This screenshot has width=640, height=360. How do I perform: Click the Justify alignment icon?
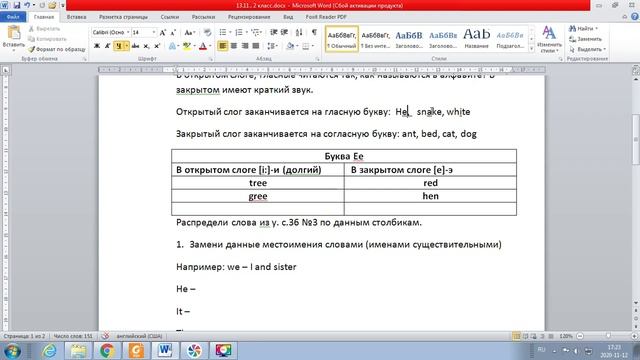(256, 46)
